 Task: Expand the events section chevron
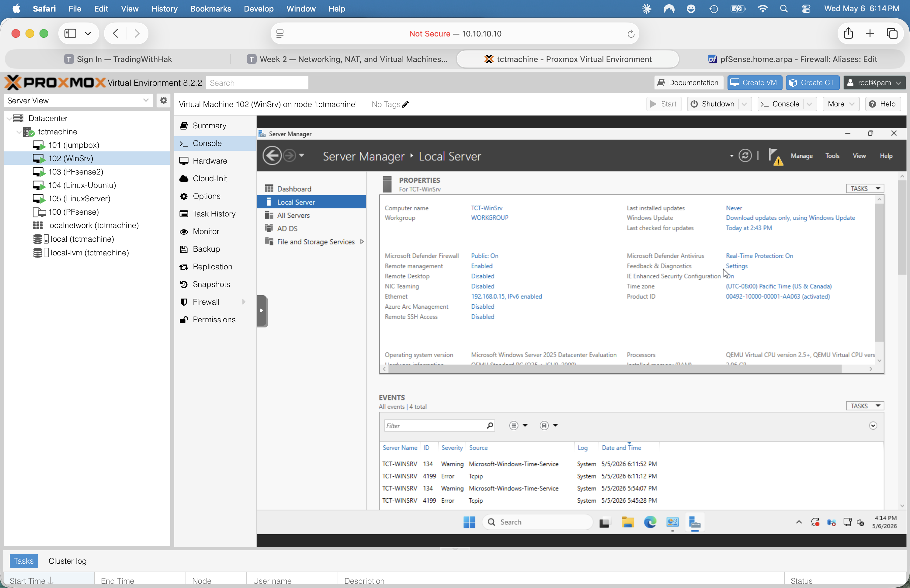[873, 425]
